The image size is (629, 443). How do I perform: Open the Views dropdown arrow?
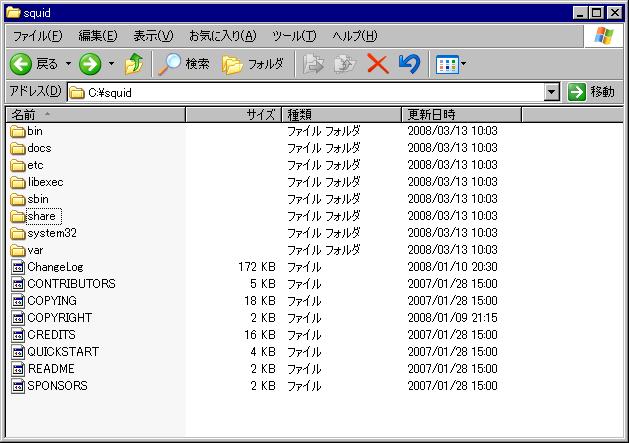(463, 63)
